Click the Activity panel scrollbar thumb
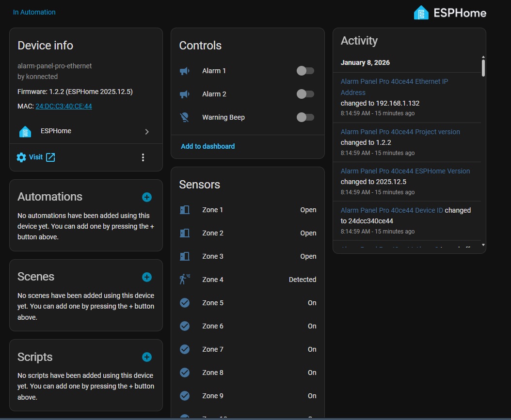511x420 pixels. pyautogui.click(x=483, y=67)
